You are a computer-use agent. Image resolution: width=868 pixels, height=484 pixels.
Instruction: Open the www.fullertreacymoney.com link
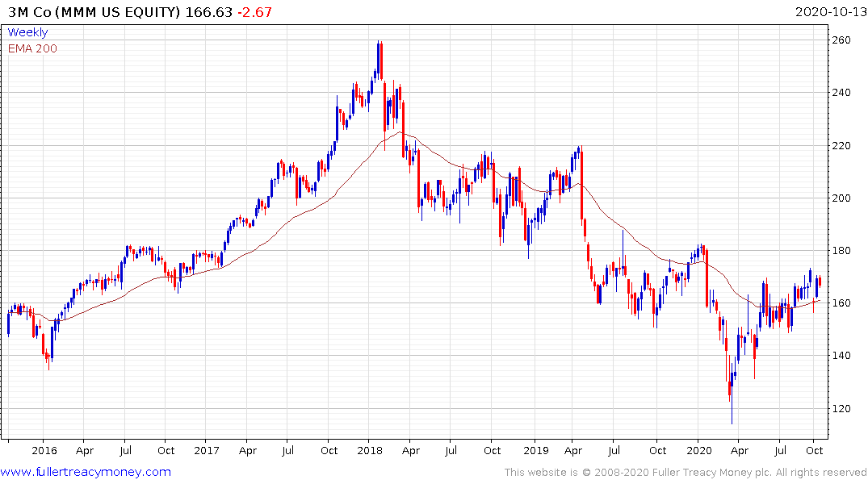(x=86, y=472)
